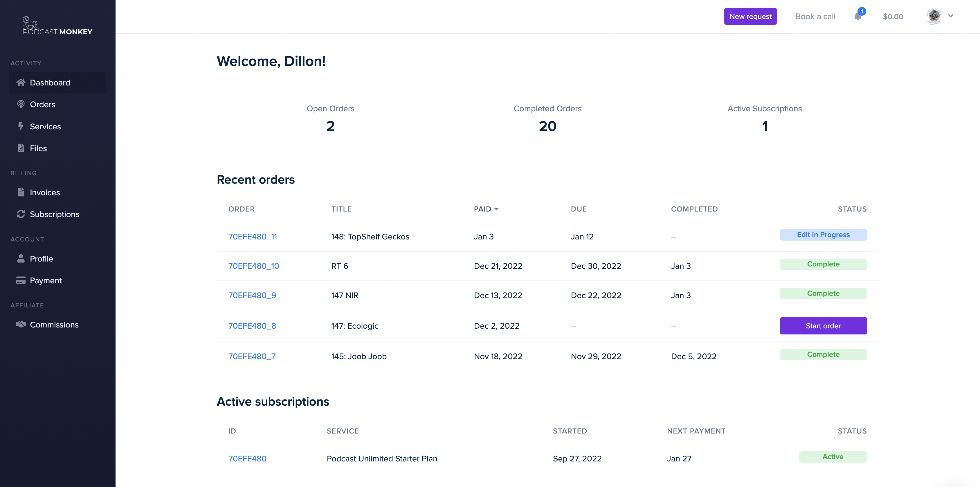Click the Invoices document icon
Screen dimensions: 980x487
coord(21,192)
